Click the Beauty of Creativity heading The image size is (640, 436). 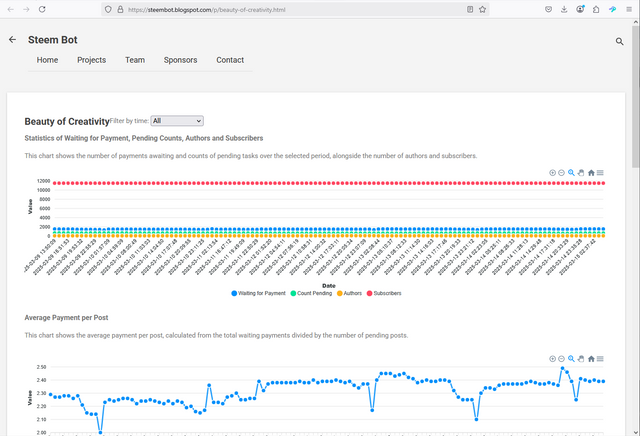[67, 121]
